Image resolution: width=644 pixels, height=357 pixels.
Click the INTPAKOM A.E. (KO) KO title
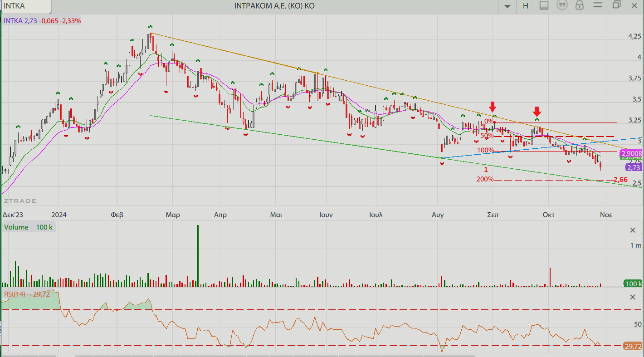pos(274,6)
